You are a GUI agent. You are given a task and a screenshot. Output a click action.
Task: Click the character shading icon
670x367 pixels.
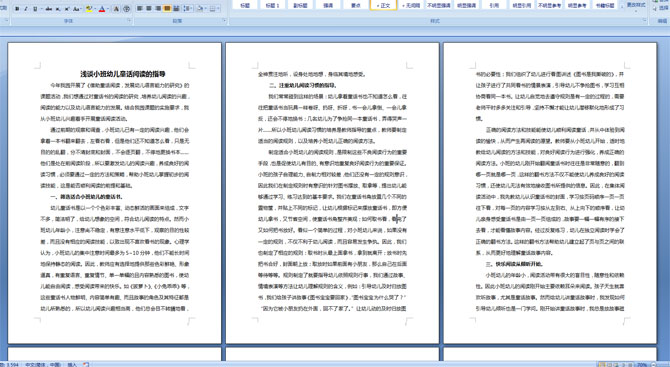coord(116,9)
